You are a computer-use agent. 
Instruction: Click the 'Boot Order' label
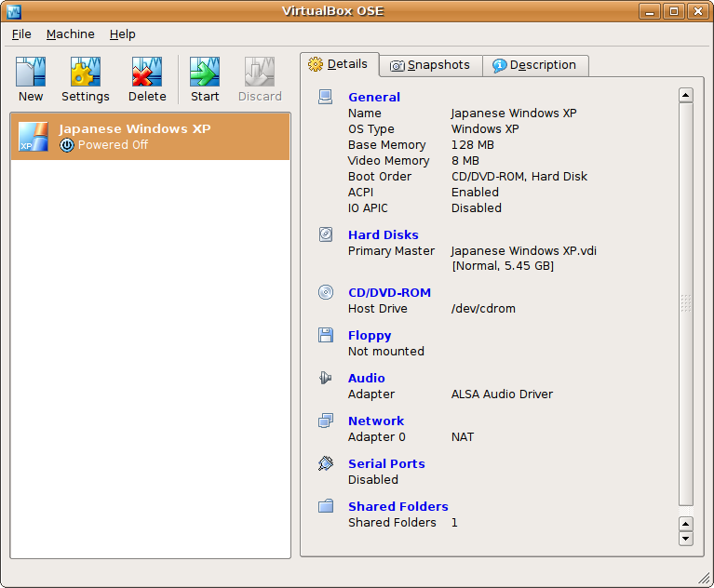[x=380, y=176]
